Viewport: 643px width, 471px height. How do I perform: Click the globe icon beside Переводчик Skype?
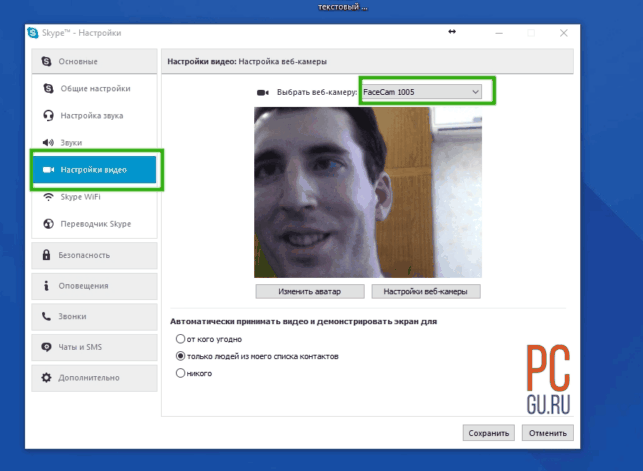click(48, 224)
